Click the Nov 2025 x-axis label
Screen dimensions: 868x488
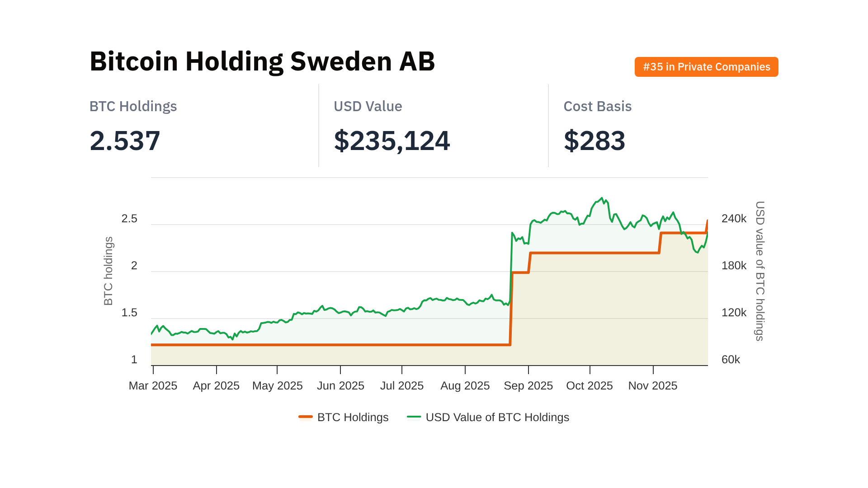point(652,385)
